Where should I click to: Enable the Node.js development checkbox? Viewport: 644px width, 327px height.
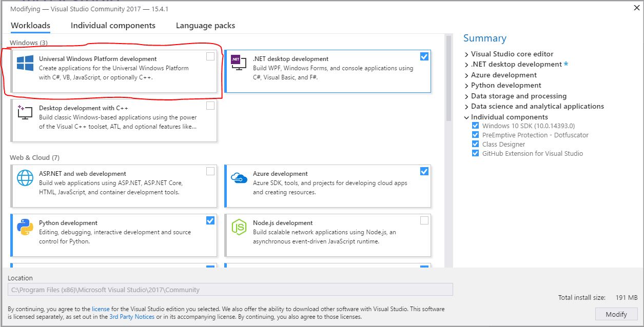pyautogui.click(x=424, y=220)
